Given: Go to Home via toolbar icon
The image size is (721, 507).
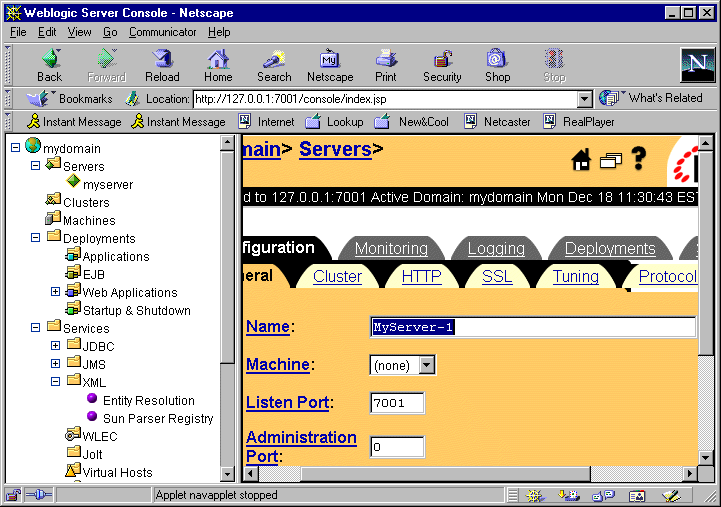Looking at the screenshot, I should click(218, 65).
